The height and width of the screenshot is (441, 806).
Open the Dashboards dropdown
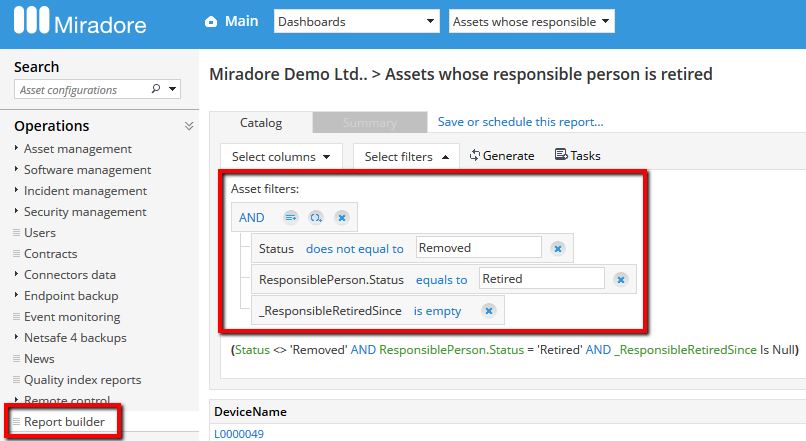pyautogui.click(x=356, y=22)
